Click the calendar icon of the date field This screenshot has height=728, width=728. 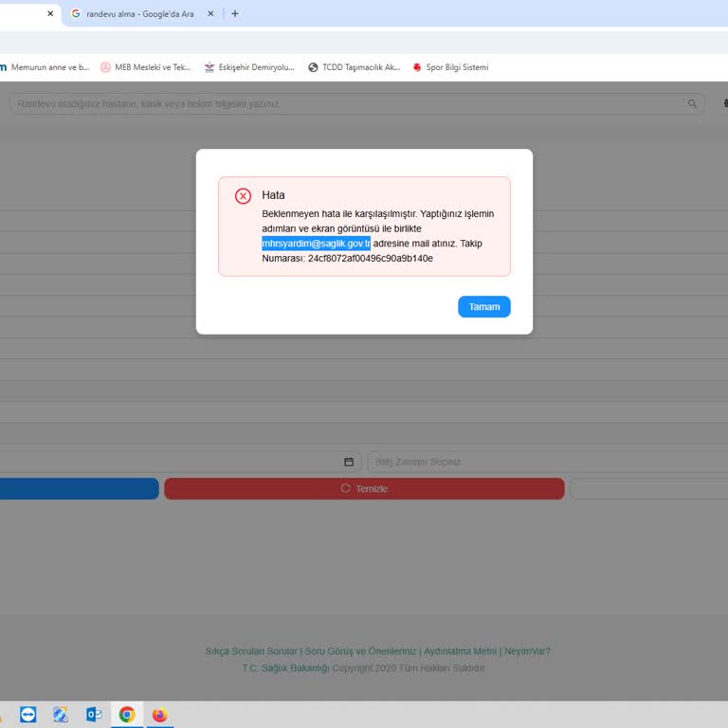349,462
